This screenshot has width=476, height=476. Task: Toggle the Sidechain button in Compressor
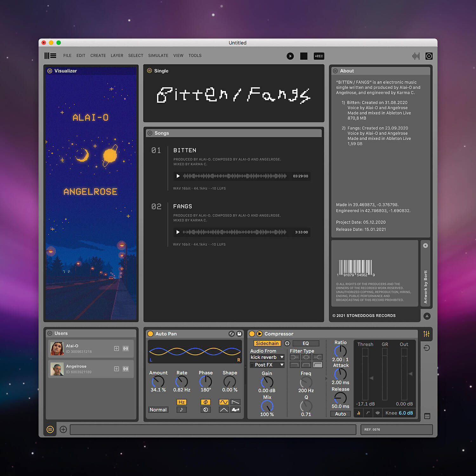click(x=267, y=343)
